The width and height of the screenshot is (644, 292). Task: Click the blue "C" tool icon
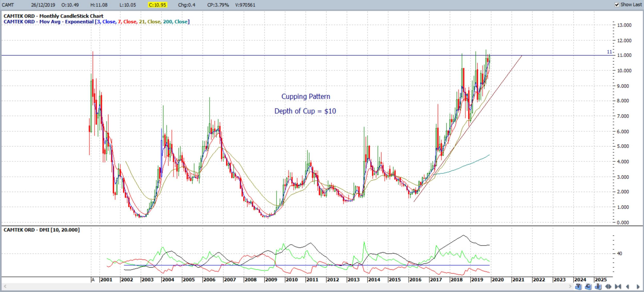[588, 286]
